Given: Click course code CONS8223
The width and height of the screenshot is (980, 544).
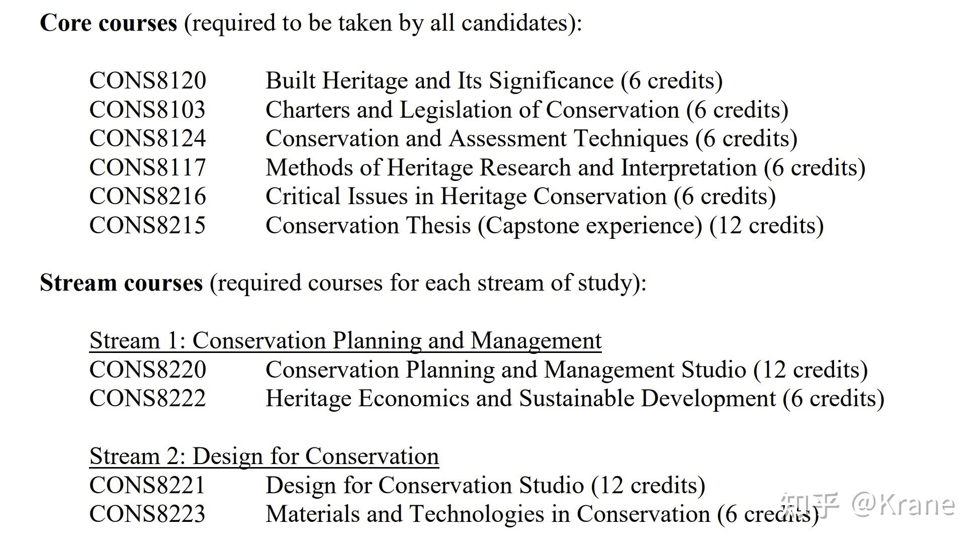Looking at the screenshot, I should click(x=147, y=514).
